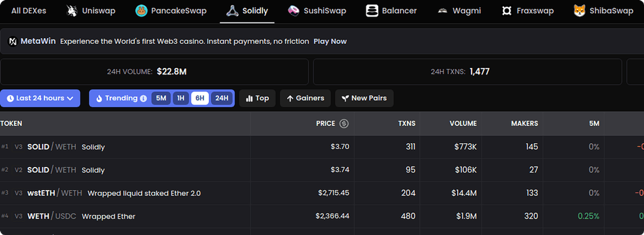Screen dimensions: 644x235
Task: Click the Balancer stacked-stones icon
Action: coord(372,11)
